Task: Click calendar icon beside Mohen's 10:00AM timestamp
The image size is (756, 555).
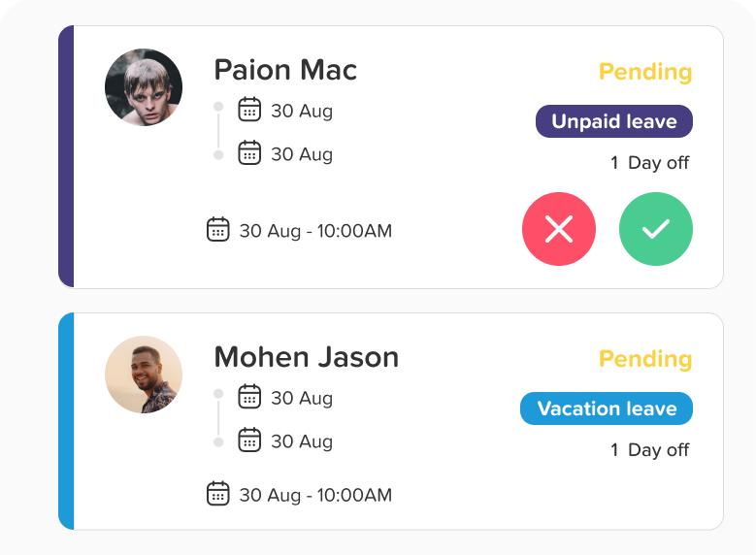Action: coord(218,494)
